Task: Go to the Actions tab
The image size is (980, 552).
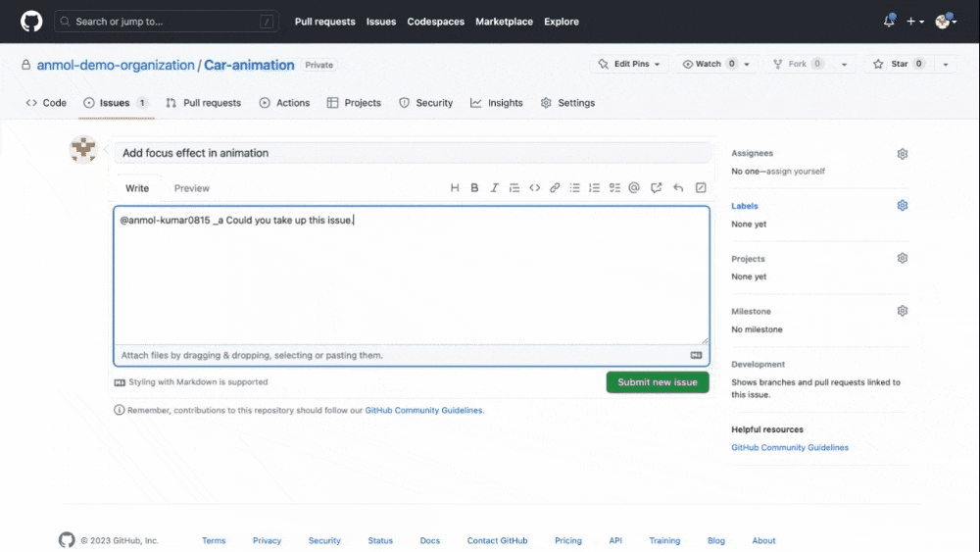Action: point(284,103)
